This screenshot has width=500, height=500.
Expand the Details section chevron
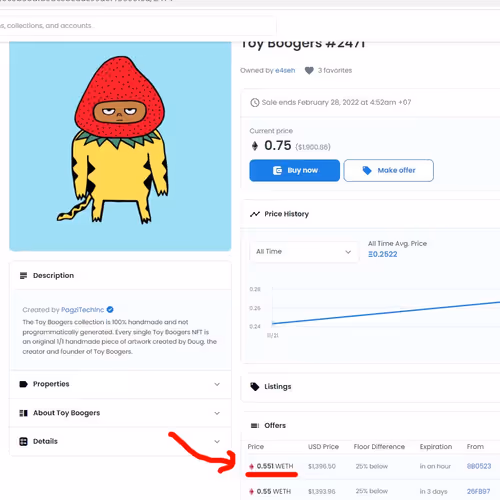(x=217, y=442)
